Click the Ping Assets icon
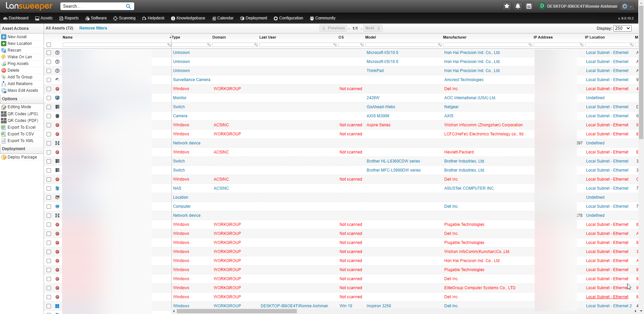 coord(4,64)
